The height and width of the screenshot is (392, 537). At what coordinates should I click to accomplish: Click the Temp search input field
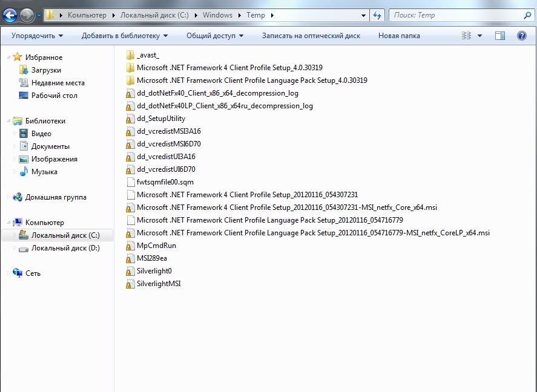click(x=454, y=15)
